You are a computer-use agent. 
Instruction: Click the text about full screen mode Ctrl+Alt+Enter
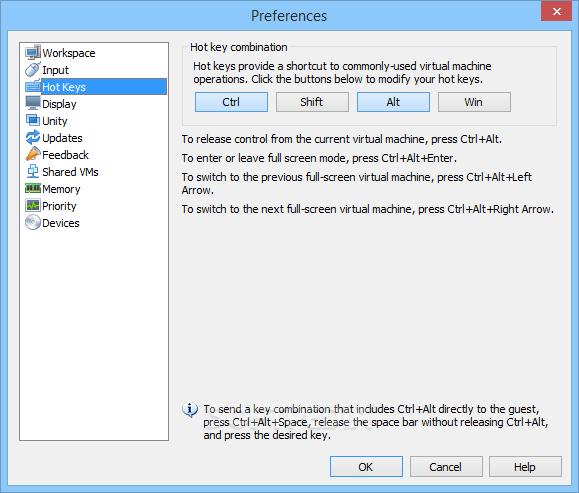point(319,158)
